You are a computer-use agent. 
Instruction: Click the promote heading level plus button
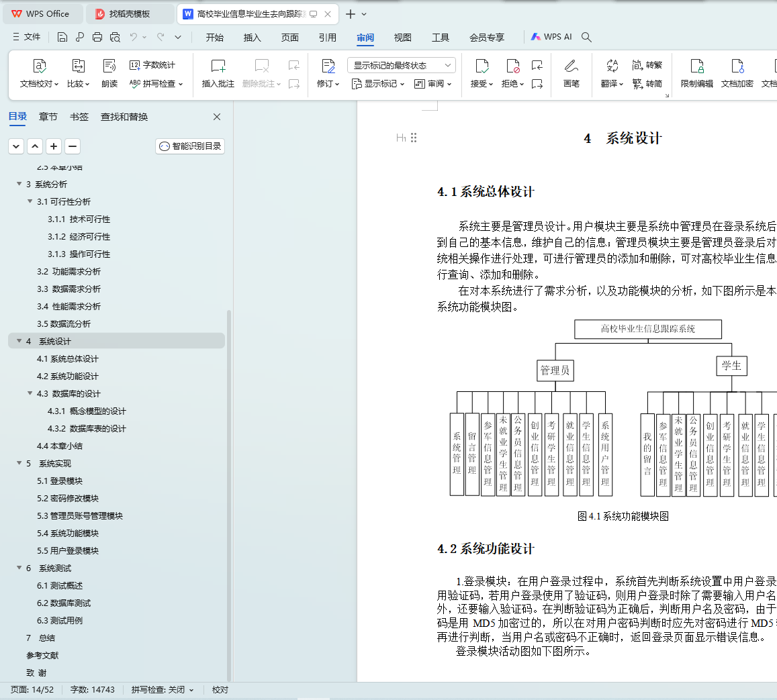[54, 146]
